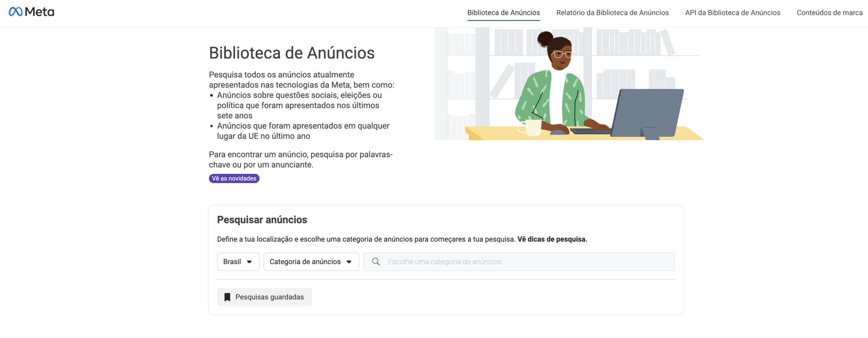This screenshot has height=338, width=868.
Task: Open the Conteúdos de marca tab
Action: 829,13
